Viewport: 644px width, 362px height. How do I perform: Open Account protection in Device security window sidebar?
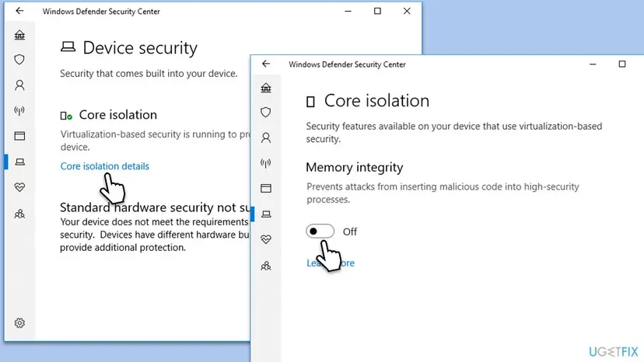point(19,85)
